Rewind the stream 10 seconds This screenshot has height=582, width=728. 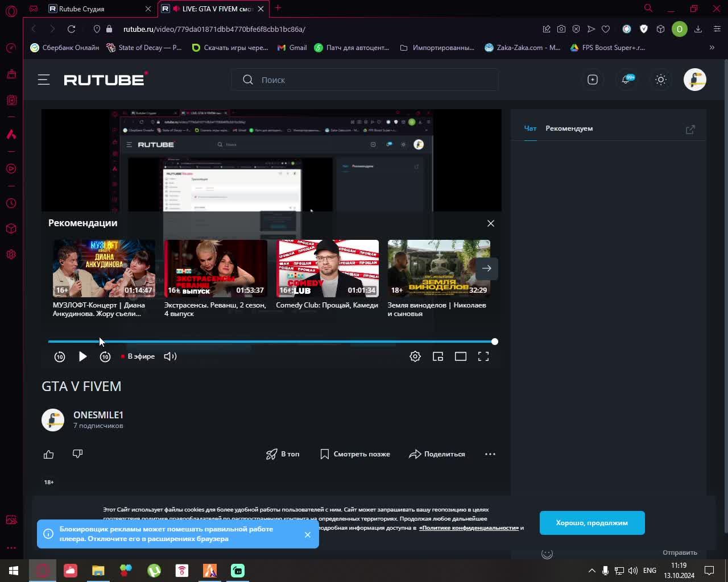(60, 356)
